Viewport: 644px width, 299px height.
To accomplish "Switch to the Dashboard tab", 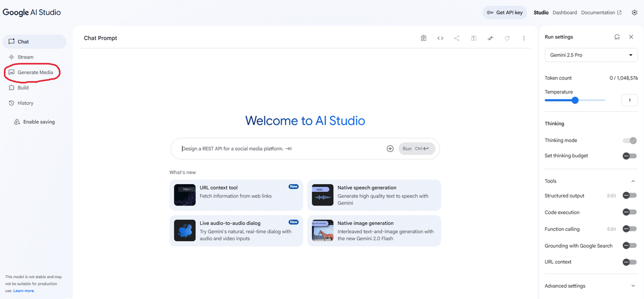I will tap(565, 12).
